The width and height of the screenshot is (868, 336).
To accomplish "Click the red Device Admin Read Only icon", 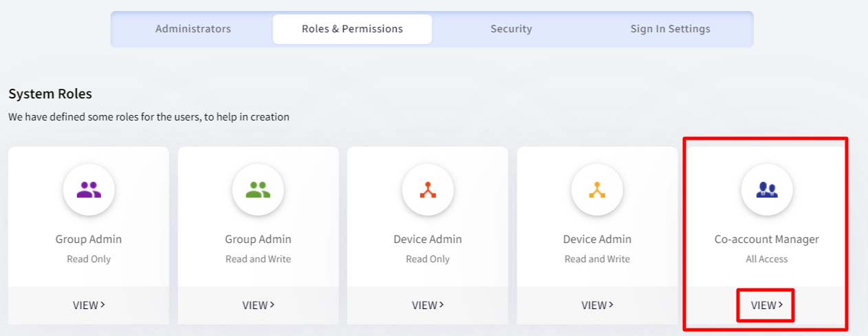I will (x=428, y=189).
